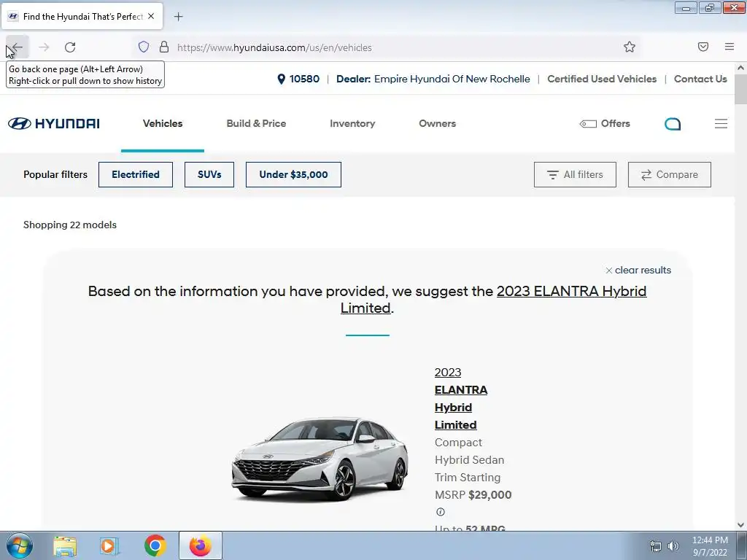Open the Offers link
747x560 pixels.
point(605,123)
